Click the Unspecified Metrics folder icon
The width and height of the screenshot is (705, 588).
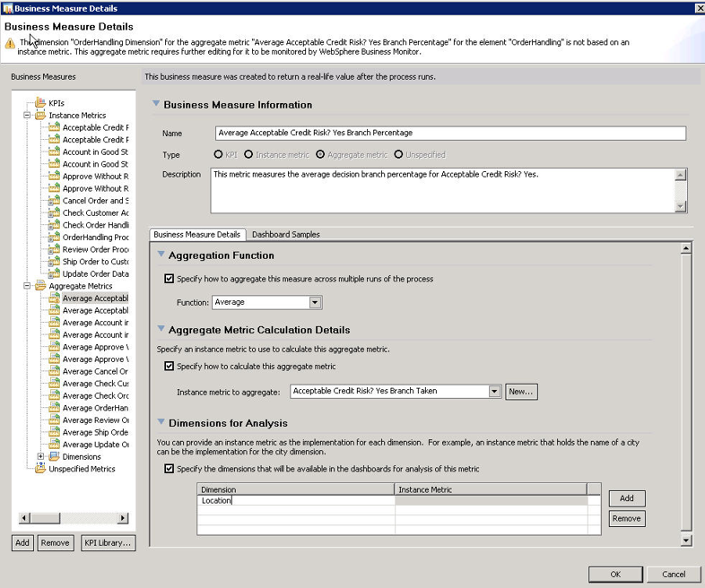[x=40, y=469]
